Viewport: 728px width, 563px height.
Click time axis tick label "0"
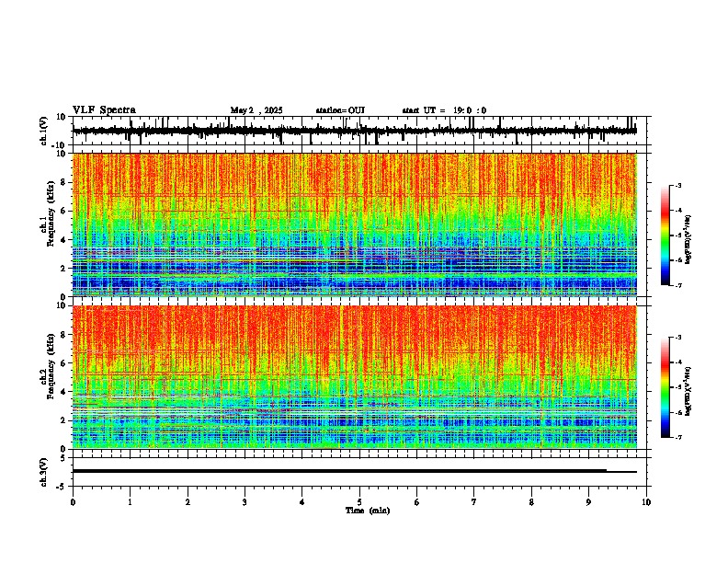pyautogui.click(x=73, y=502)
